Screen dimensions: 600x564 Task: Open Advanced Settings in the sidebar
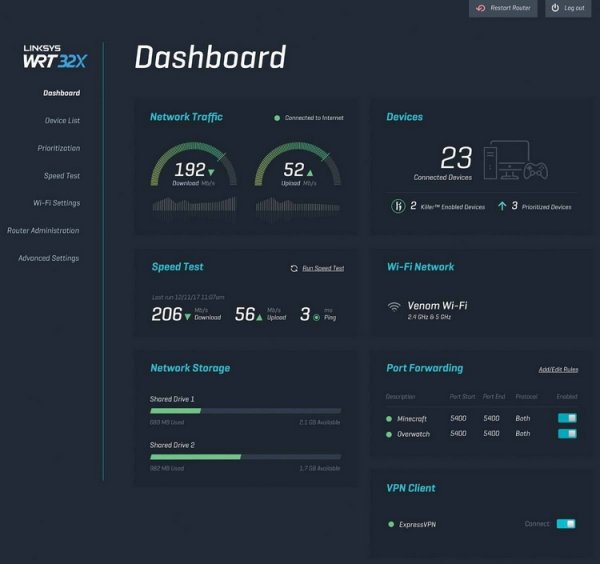click(x=49, y=258)
